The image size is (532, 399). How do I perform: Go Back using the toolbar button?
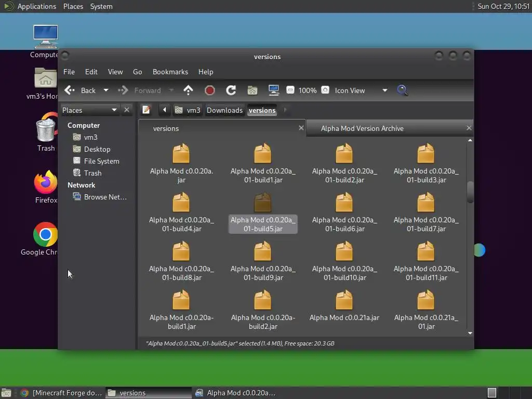coord(81,90)
